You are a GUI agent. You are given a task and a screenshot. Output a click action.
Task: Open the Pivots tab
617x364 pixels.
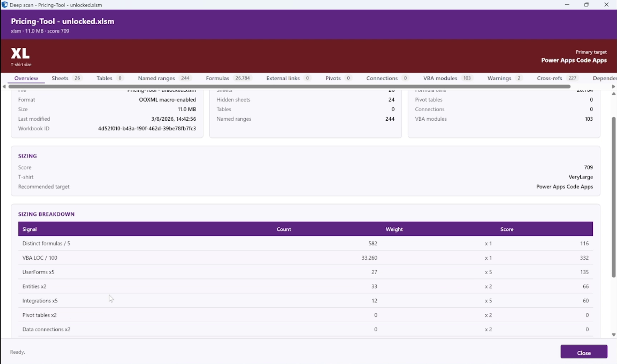pos(338,78)
